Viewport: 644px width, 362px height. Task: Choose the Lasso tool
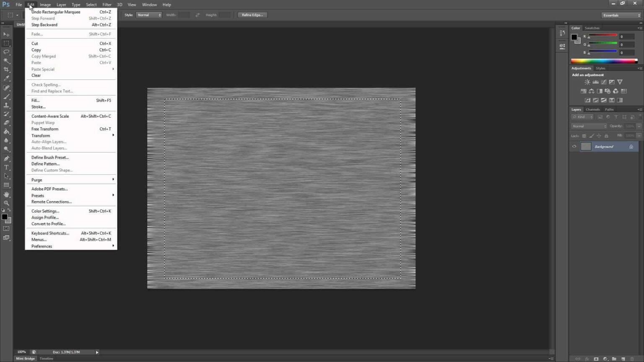(x=6, y=52)
